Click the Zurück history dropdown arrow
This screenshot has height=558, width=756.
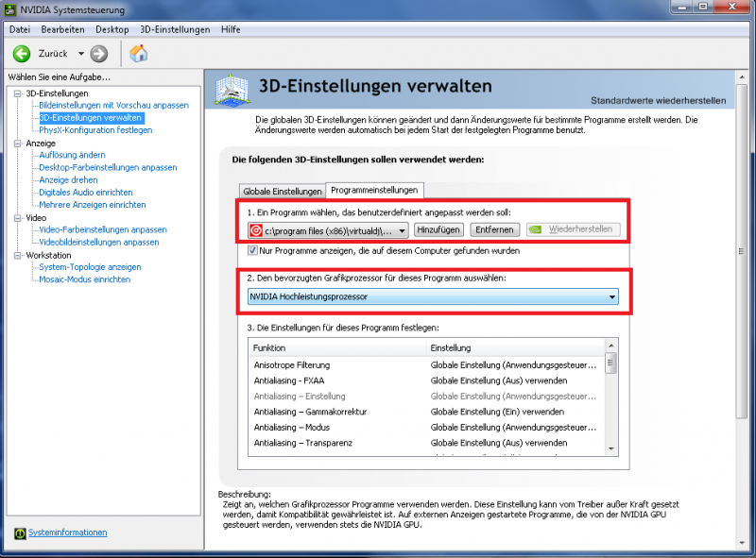pyautogui.click(x=81, y=54)
